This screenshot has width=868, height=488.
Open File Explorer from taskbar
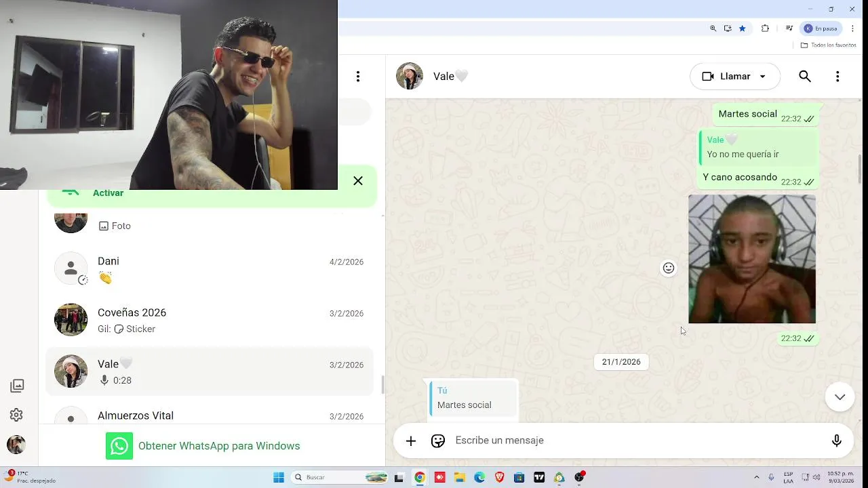(459, 477)
